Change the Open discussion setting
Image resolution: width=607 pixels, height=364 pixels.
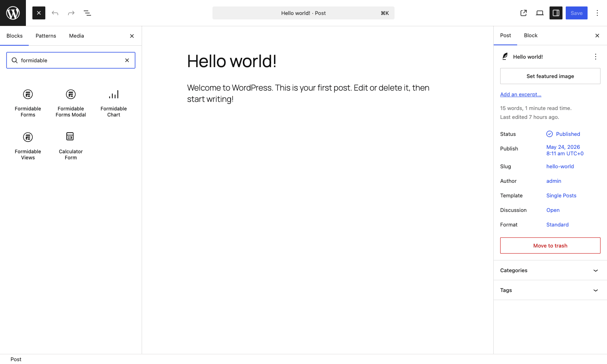tap(553, 210)
